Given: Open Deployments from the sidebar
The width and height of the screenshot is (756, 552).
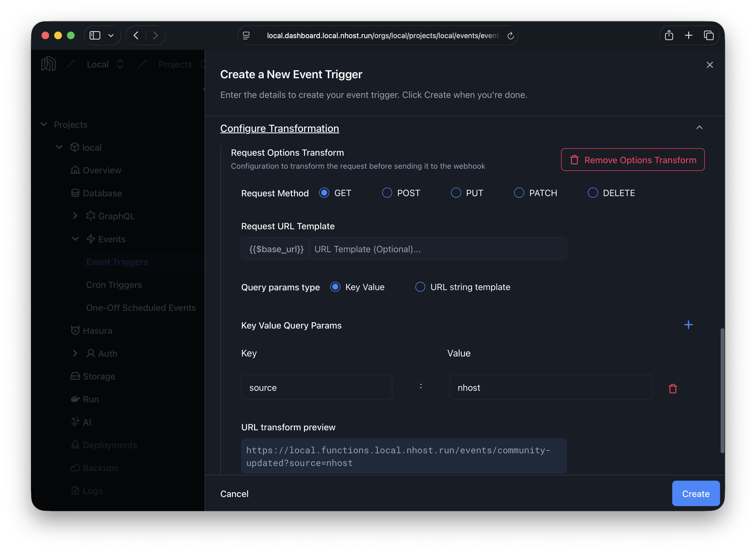Looking at the screenshot, I should point(75,445).
